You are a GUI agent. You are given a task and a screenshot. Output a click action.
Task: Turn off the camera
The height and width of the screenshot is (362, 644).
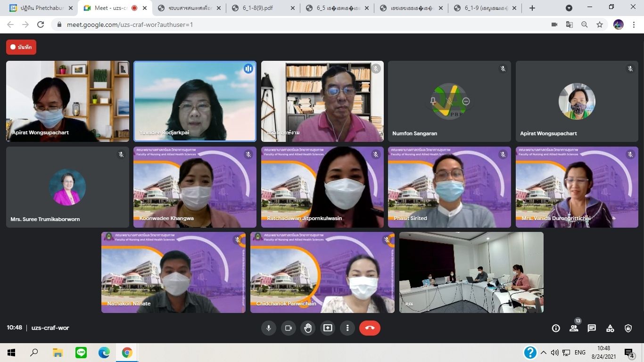(289, 328)
